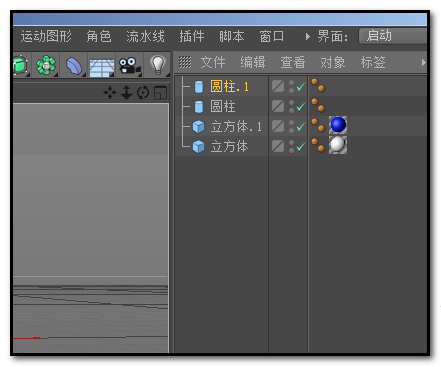The image size is (441, 367).
Task: Select the blue deformer tool
Action: (x=74, y=65)
